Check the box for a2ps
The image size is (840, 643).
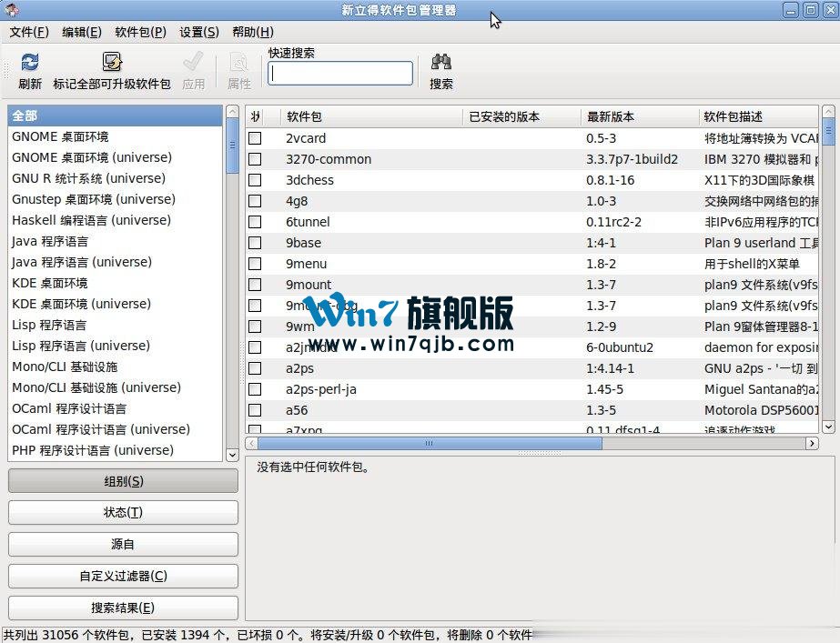tap(255, 368)
